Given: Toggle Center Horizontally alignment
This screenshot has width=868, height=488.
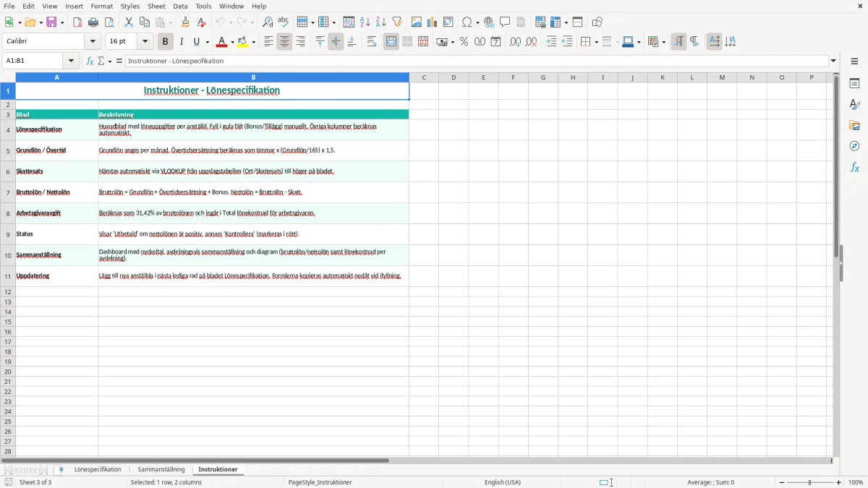Looking at the screenshot, I should pyautogui.click(x=284, y=42).
